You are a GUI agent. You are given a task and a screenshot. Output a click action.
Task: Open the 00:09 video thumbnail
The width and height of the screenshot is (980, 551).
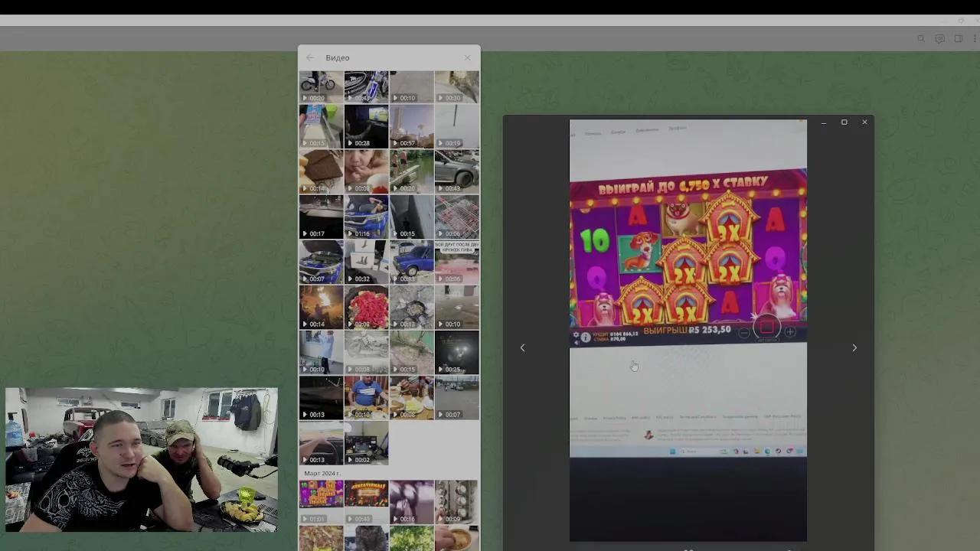click(x=456, y=502)
